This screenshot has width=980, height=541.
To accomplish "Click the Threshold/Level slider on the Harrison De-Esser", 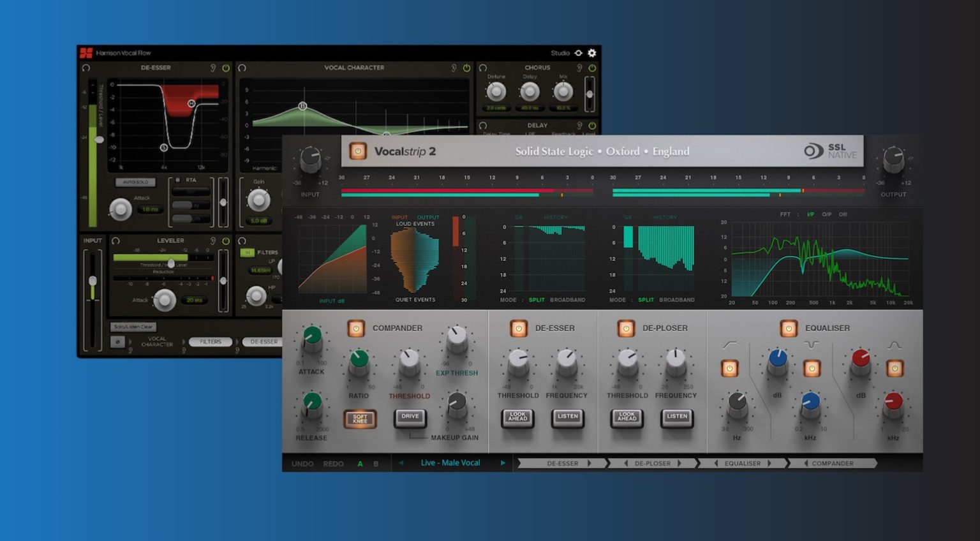I will (99, 138).
